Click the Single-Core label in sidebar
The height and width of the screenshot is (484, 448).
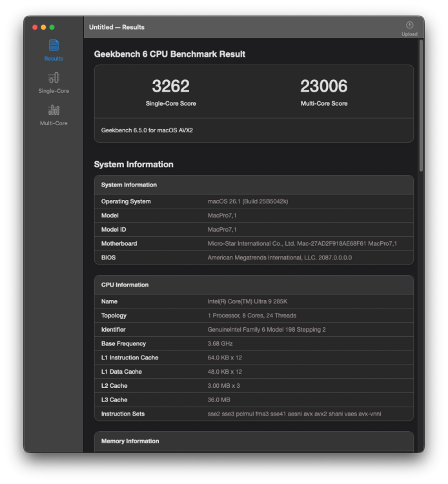tap(54, 91)
